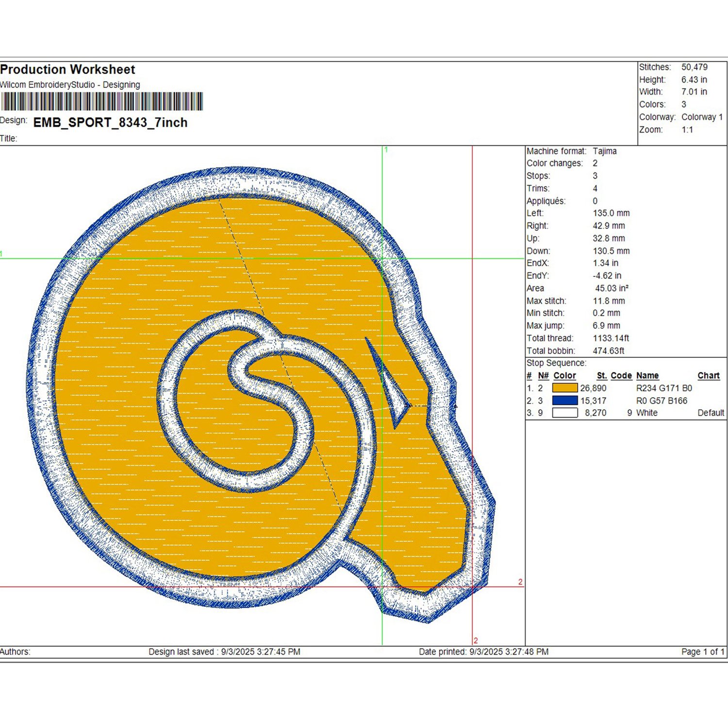Select the "Colorway 1" value

pyautogui.click(x=702, y=117)
